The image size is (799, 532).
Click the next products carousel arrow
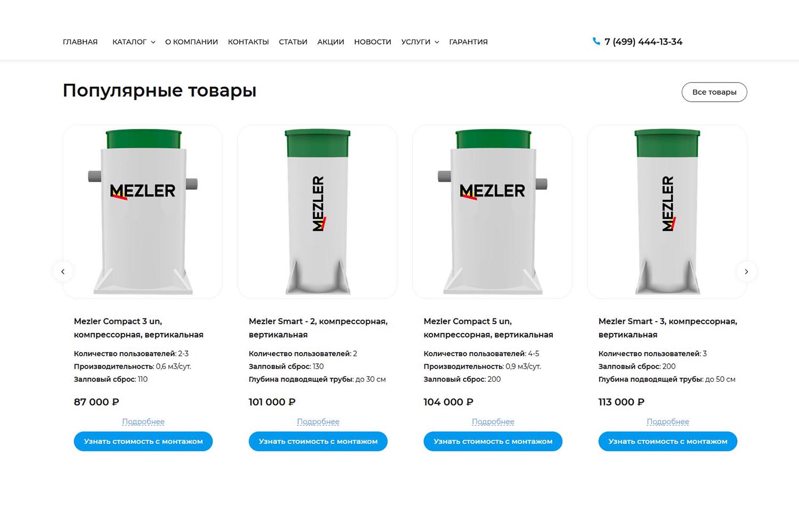coord(746,272)
